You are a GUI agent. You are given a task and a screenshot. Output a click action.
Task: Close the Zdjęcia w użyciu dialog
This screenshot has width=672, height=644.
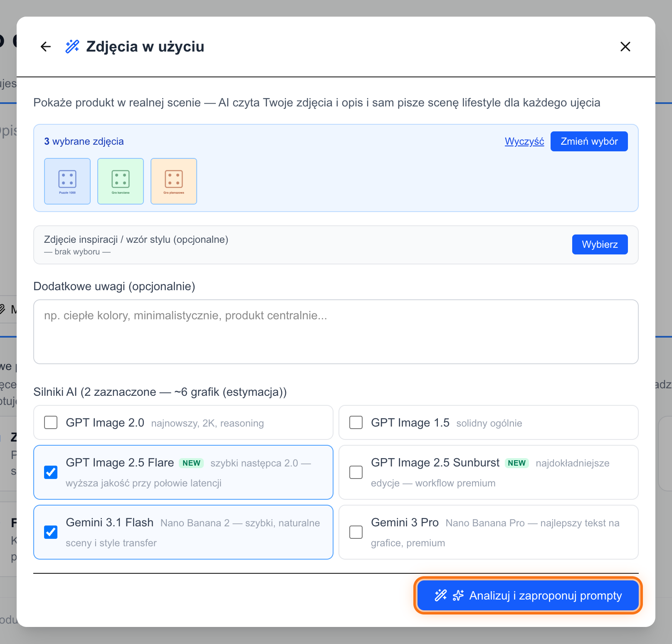625,47
